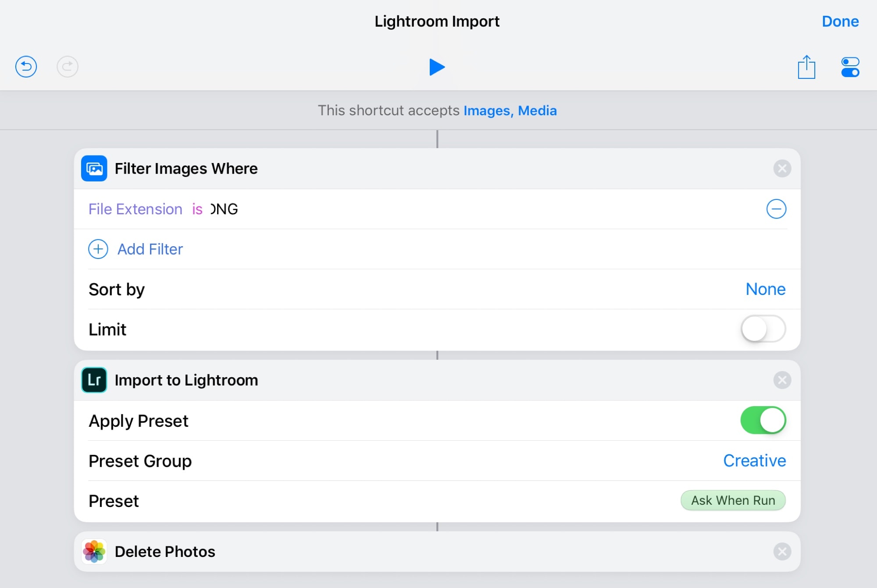Undo the last shortcut edit
The height and width of the screenshot is (588, 877).
pyautogui.click(x=25, y=67)
